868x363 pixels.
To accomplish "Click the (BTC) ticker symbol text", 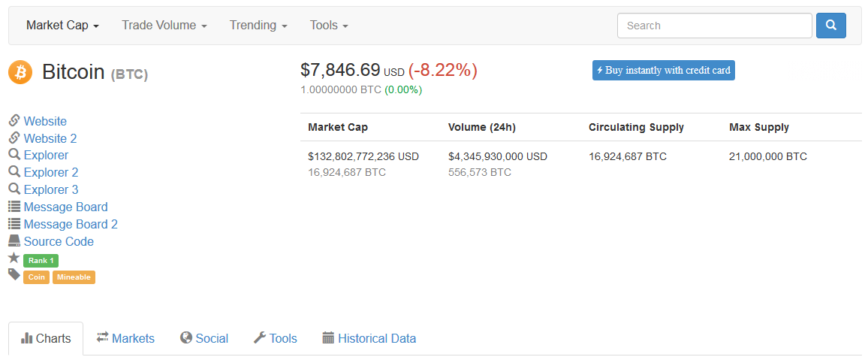I will click(x=130, y=75).
